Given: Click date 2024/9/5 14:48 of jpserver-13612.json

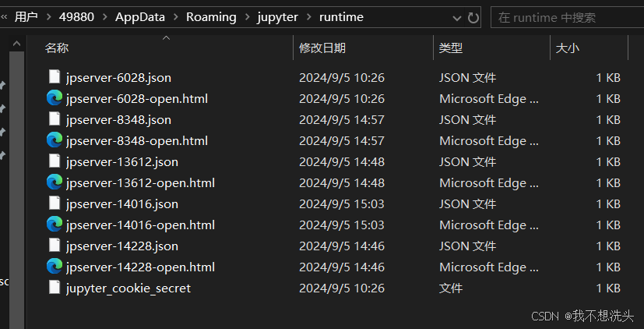Looking at the screenshot, I should point(342,161).
